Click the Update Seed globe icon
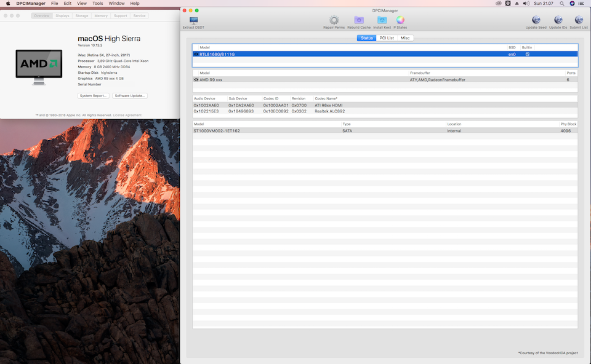The width and height of the screenshot is (591, 364). point(536,20)
